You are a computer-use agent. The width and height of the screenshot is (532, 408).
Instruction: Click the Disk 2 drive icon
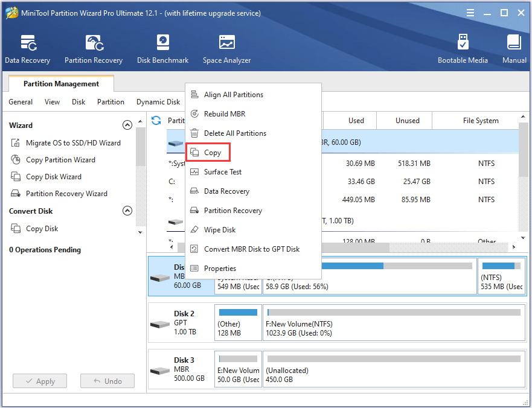pyautogui.click(x=160, y=324)
